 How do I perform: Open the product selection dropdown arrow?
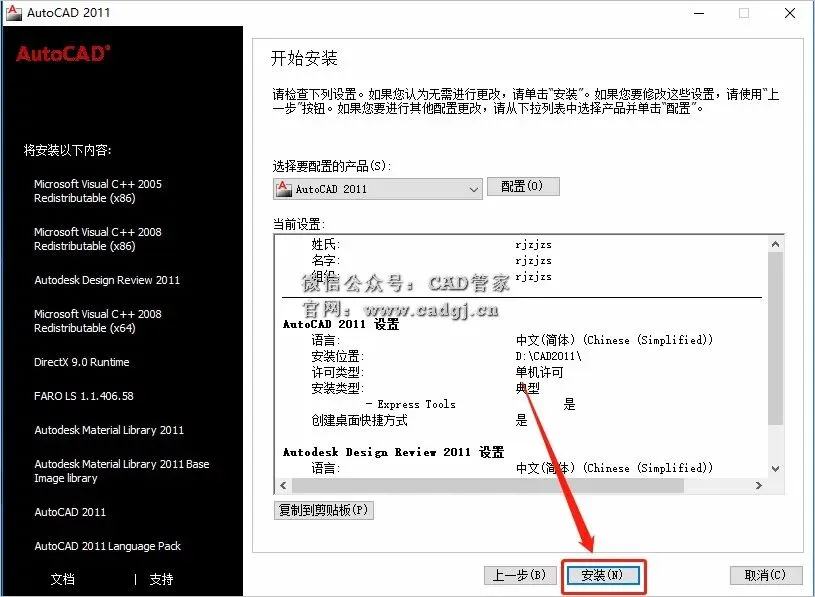[x=474, y=189]
